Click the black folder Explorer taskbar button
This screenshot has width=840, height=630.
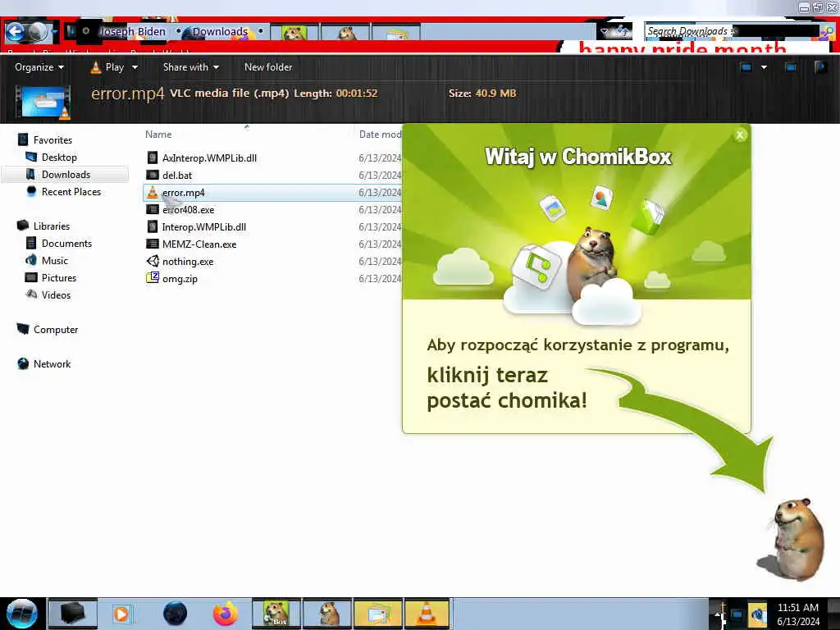pos(73,614)
